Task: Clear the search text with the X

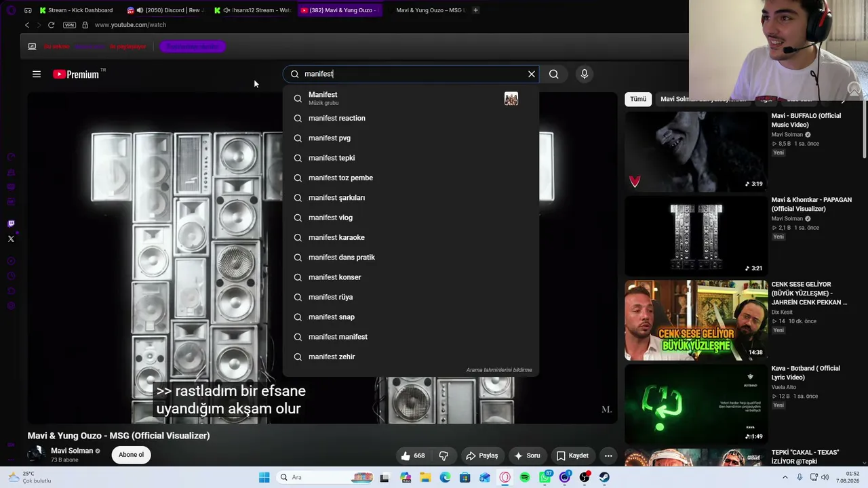Action: pos(532,74)
